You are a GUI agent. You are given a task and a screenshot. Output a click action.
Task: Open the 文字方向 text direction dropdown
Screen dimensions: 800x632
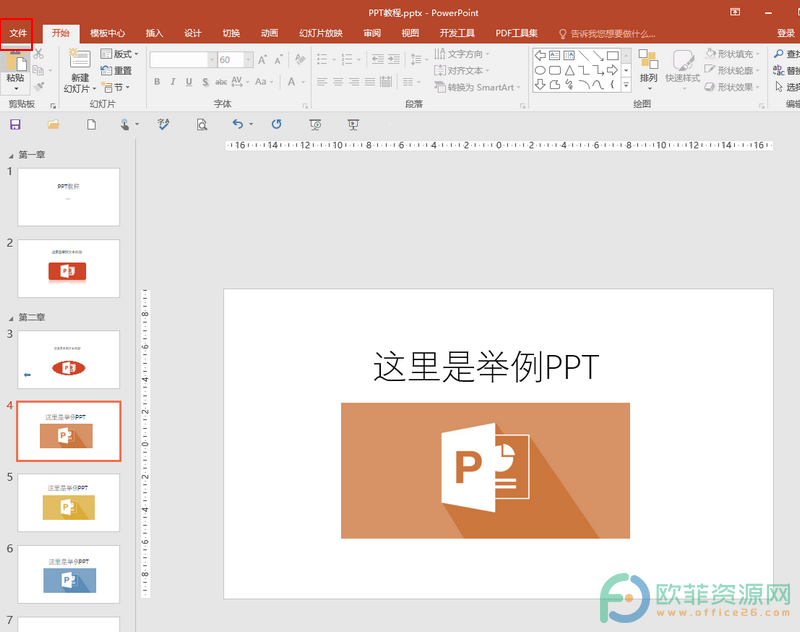tap(462, 54)
